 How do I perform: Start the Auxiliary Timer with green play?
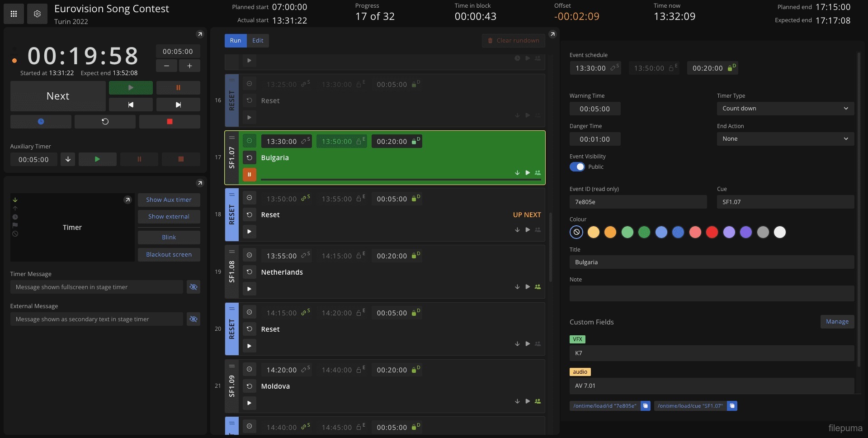97,159
